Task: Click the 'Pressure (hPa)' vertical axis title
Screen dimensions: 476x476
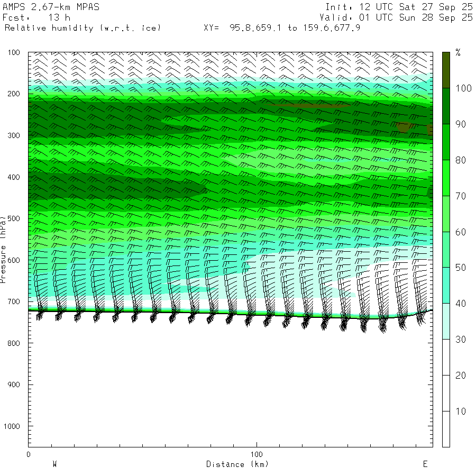Action: click(3, 250)
